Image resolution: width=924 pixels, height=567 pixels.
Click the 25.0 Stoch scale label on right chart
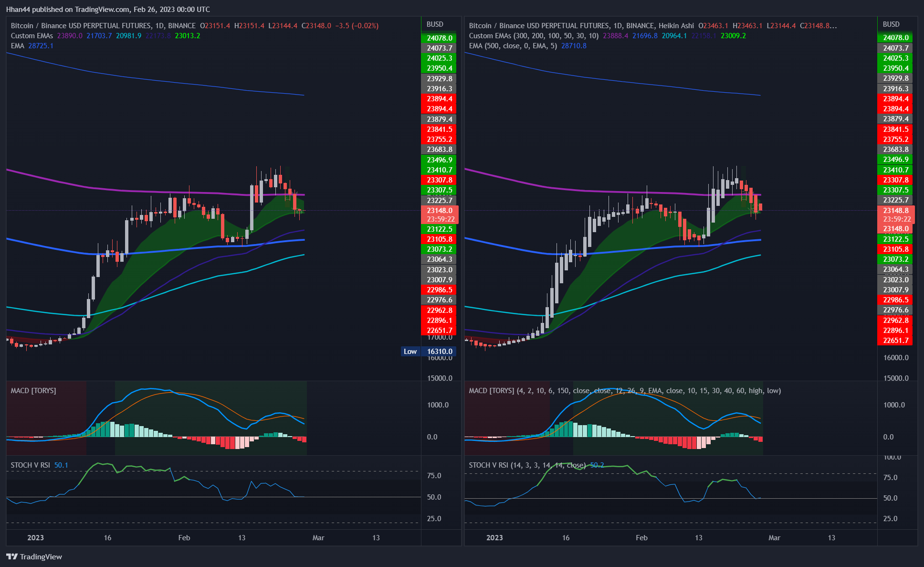coord(890,519)
